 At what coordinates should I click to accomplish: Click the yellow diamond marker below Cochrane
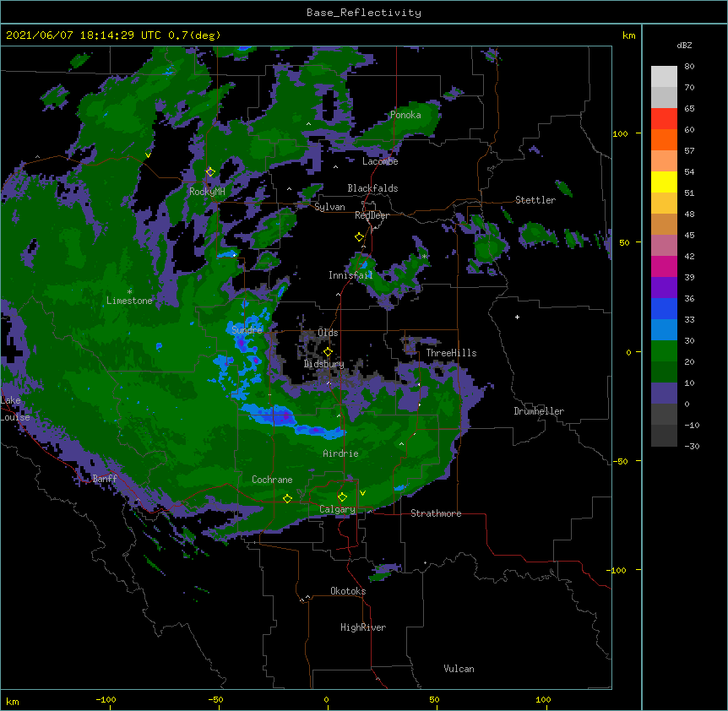tap(287, 498)
